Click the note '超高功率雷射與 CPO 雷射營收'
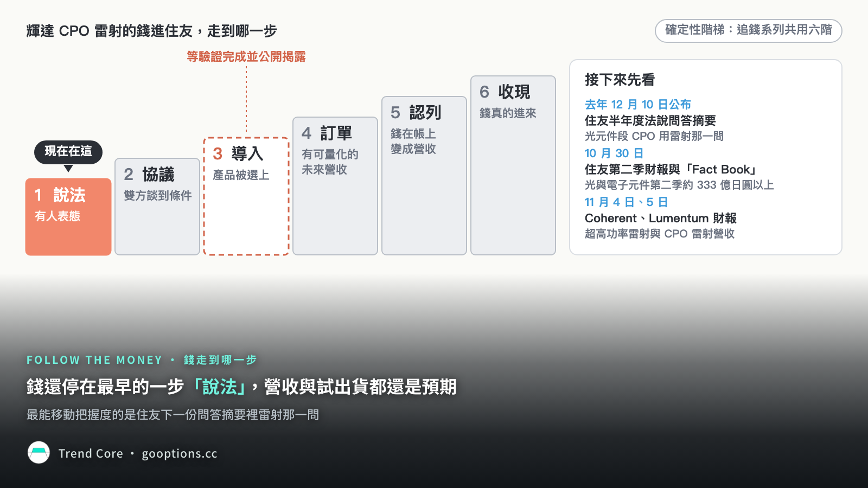 pyautogui.click(x=660, y=234)
